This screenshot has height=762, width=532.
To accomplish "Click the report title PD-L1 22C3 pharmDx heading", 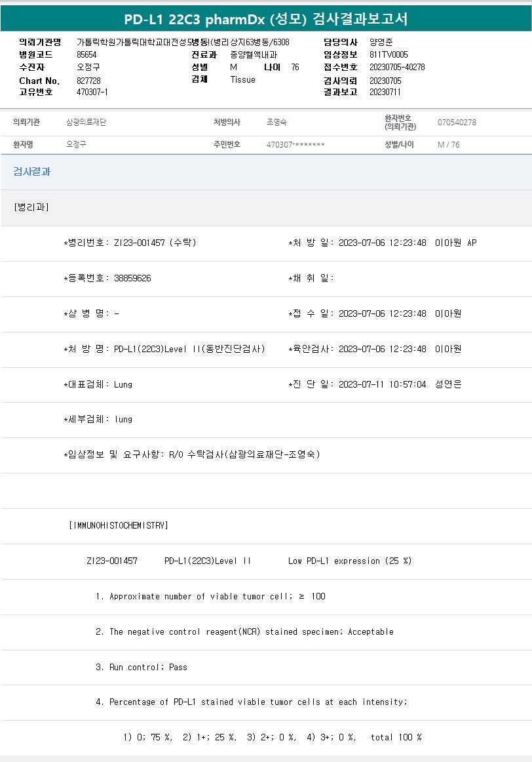I will [266, 19].
